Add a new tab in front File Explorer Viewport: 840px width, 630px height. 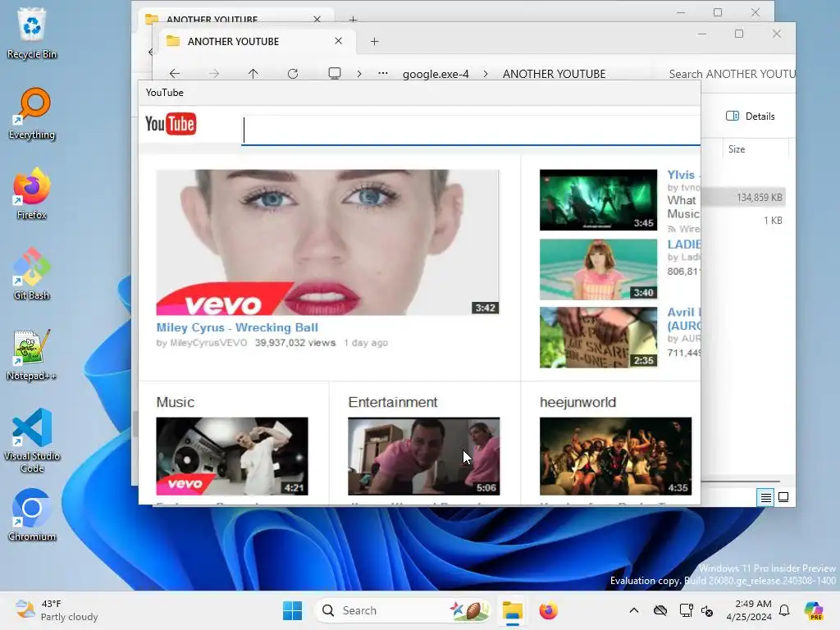point(374,41)
